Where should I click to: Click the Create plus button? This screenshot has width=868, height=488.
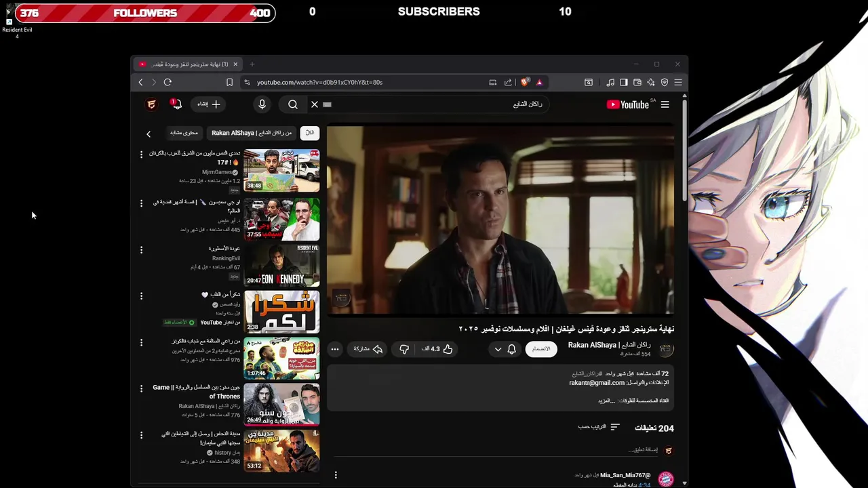[209, 104]
